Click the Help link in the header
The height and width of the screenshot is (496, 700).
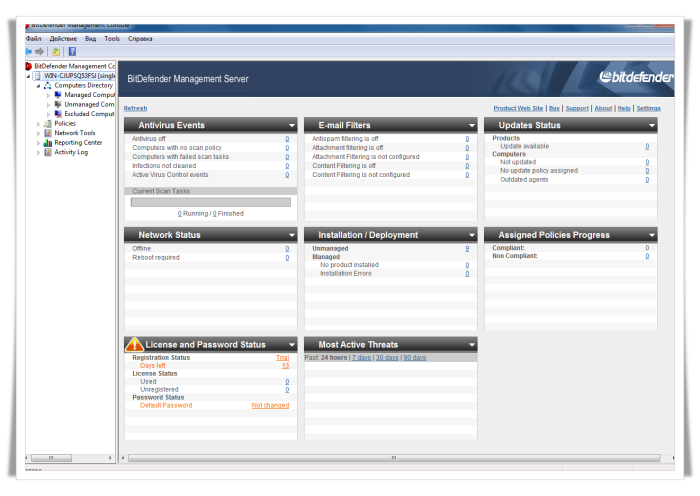tap(624, 108)
